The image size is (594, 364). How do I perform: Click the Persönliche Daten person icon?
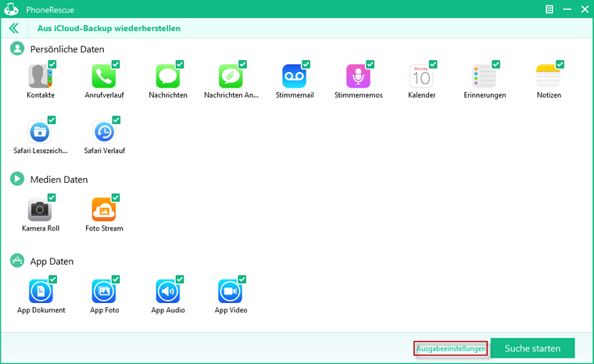(17, 48)
